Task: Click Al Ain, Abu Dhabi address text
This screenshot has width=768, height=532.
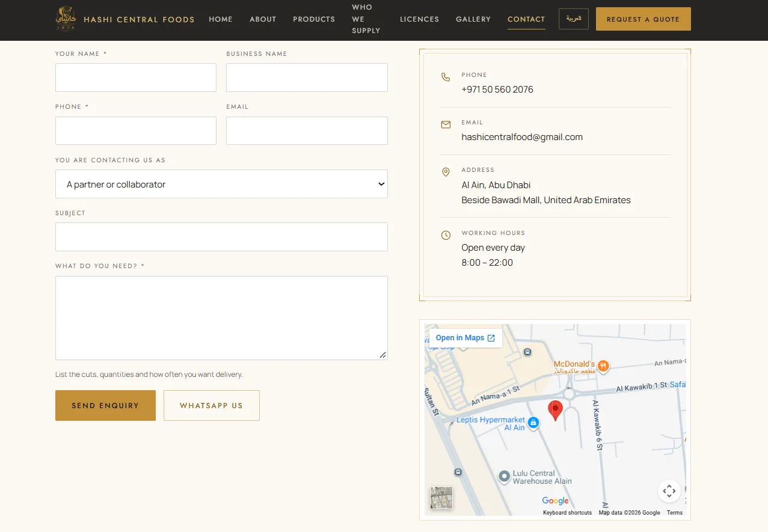Action: point(496,185)
